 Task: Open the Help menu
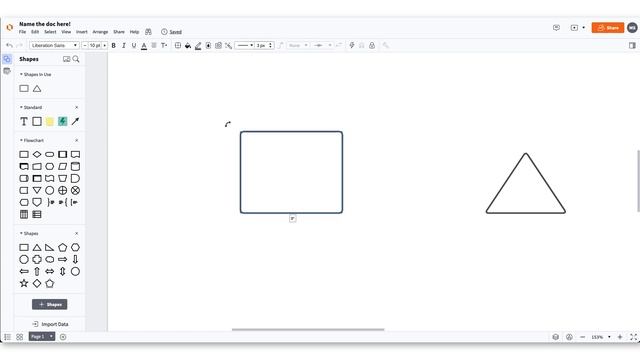(134, 32)
